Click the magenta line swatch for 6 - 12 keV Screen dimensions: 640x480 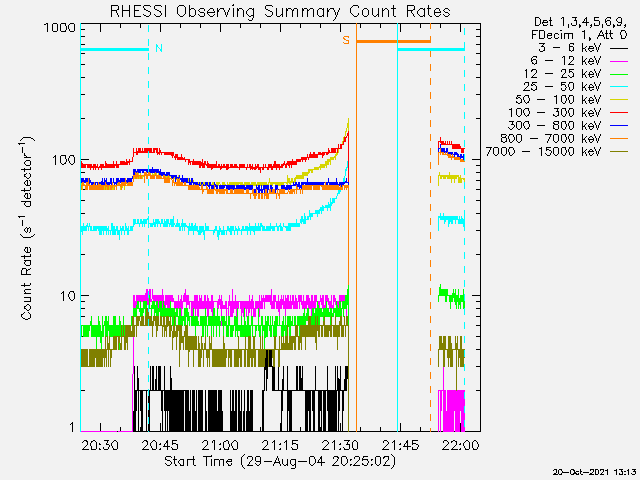[619, 61]
